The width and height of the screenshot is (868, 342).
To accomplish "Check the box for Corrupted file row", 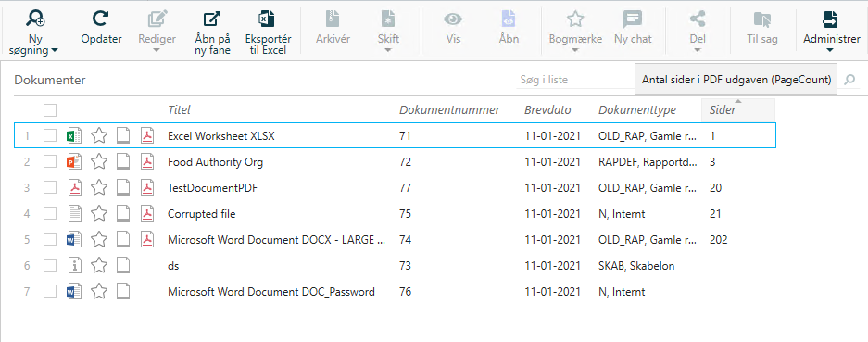I will pos(50,213).
